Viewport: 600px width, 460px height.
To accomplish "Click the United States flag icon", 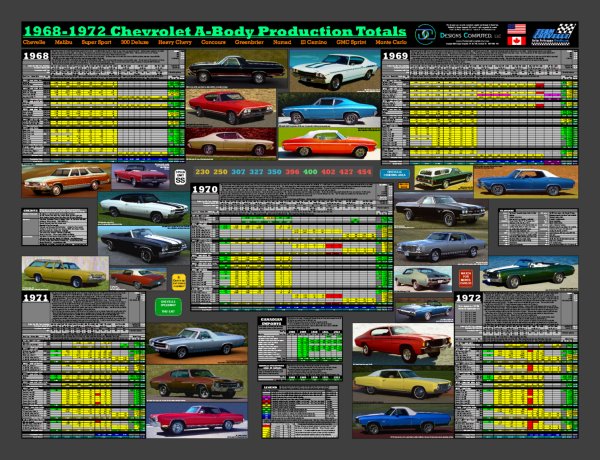I will point(516,29).
